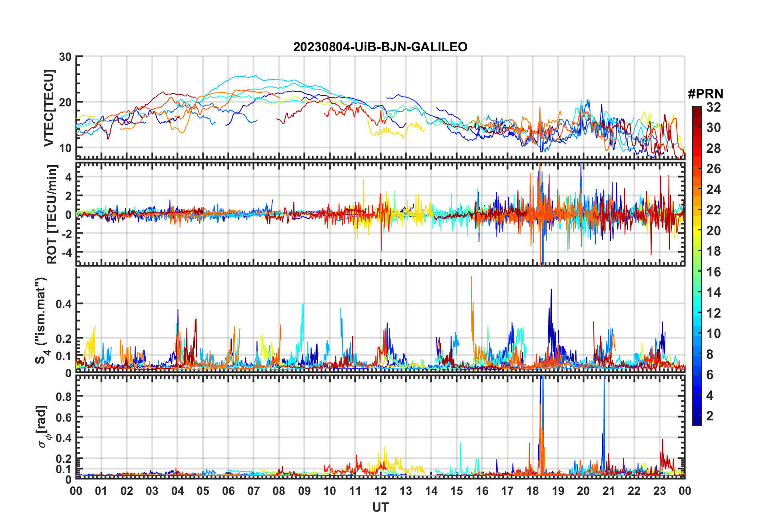Pick hour 13 on the UT axis

tap(406, 491)
